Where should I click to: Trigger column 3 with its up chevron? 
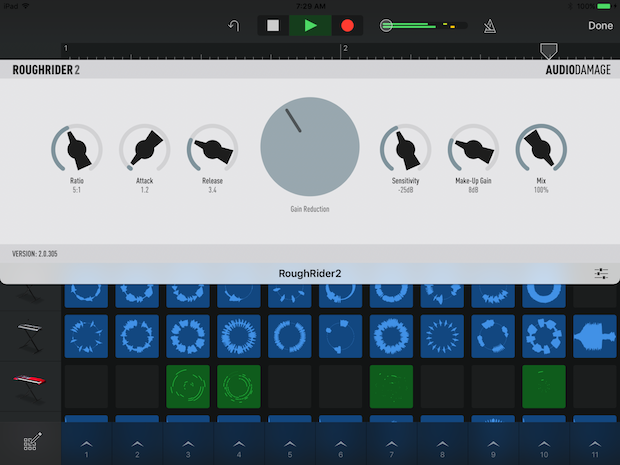click(x=188, y=444)
